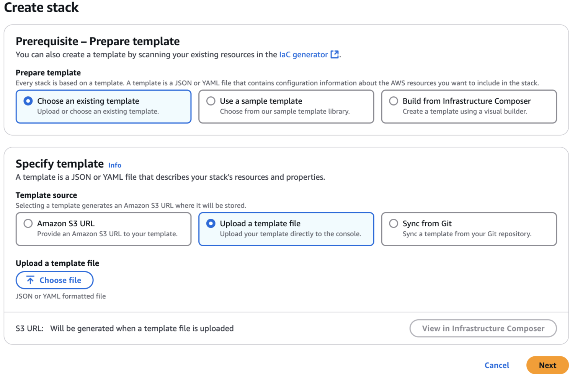Viewport: 588px width, 385px height.
Task: Click the highlighted "Upload a template file" card
Action: [x=286, y=229]
